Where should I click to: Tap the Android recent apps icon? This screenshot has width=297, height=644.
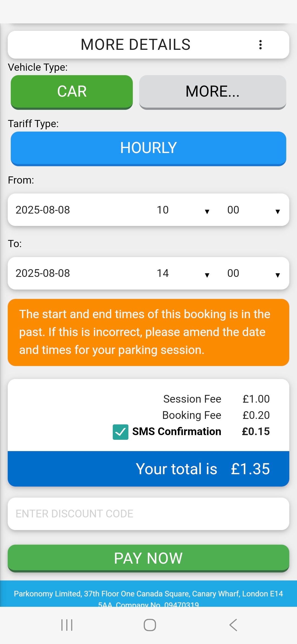[67, 625]
